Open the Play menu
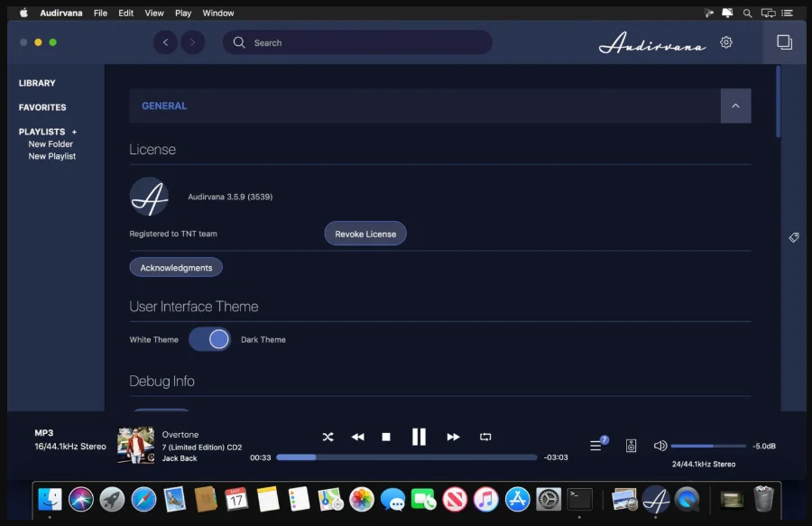This screenshot has width=812, height=526. (183, 13)
